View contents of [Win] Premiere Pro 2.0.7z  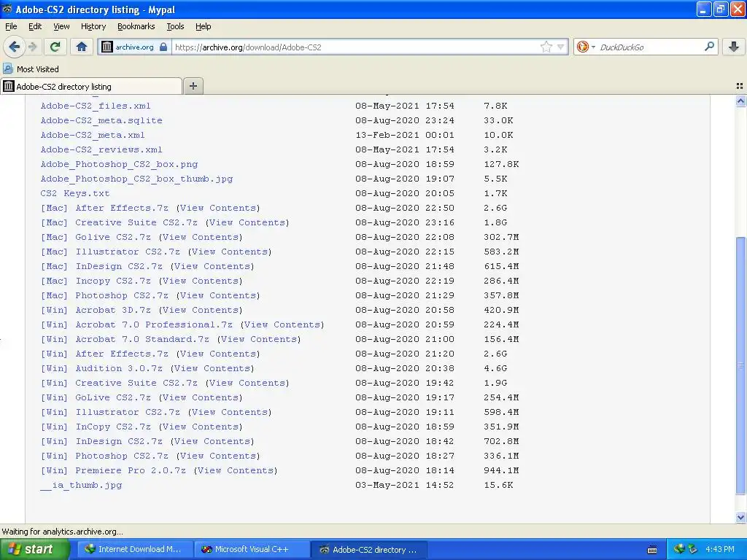(236, 470)
